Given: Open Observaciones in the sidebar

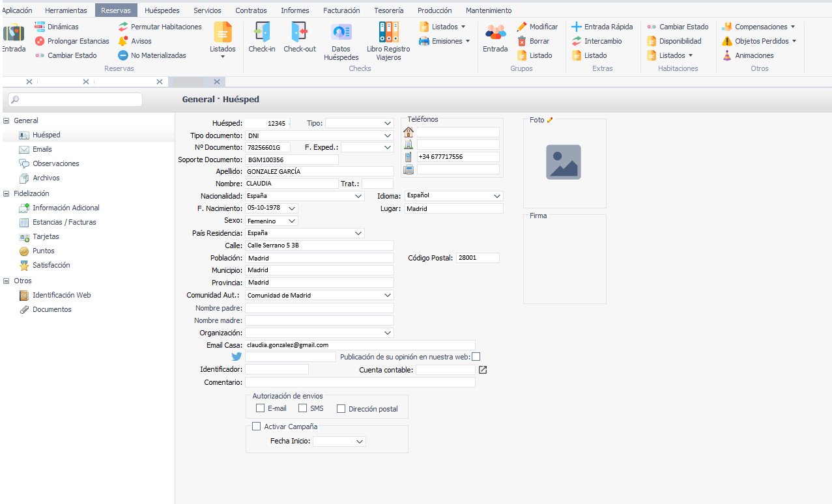Looking at the screenshot, I should 55,163.
